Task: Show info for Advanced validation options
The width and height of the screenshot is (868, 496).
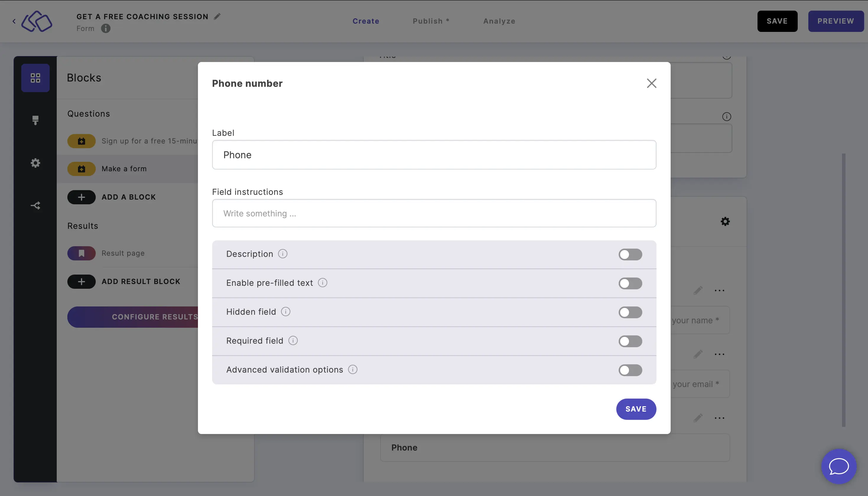Action: (353, 370)
